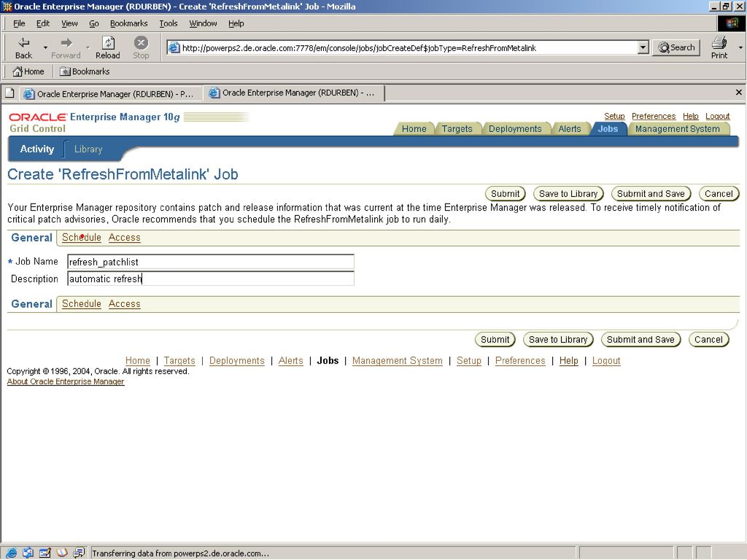The height and width of the screenshot is (560, 747).
Task: Click the footer Help link
Action: (568, 360)
